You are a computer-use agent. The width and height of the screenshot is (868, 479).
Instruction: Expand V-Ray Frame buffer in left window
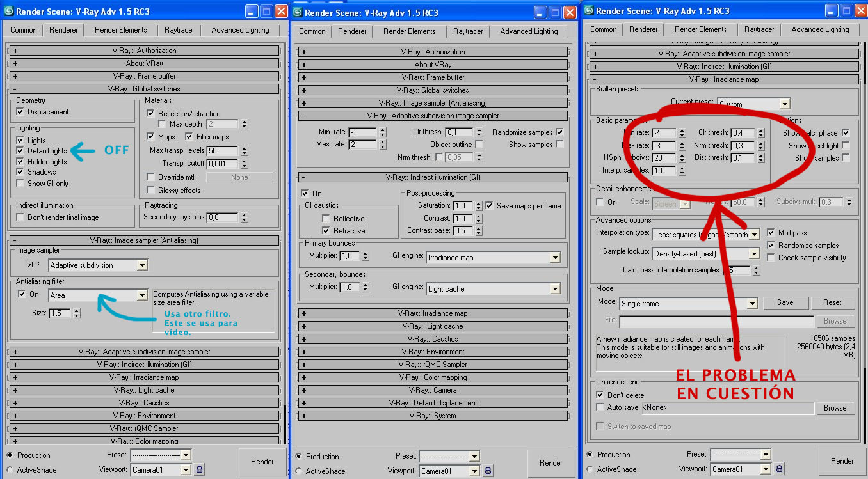145,76
